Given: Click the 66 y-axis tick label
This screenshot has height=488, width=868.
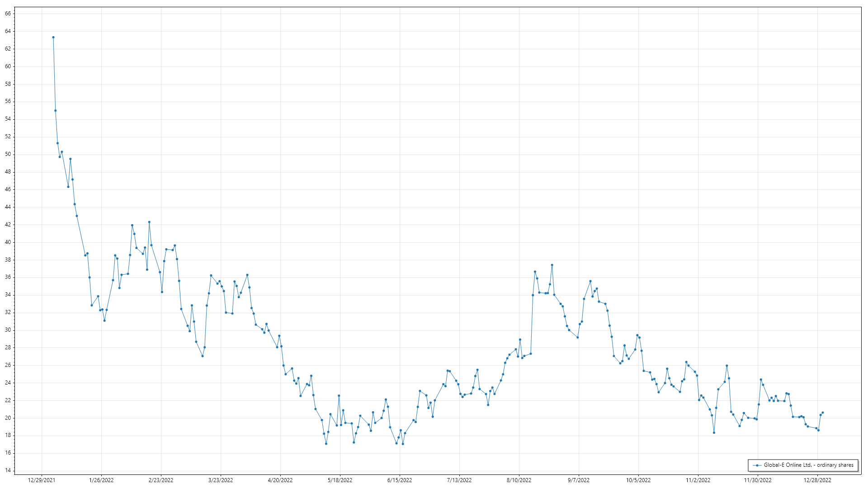Looking at the screenshot, I should tap(8, 14).
